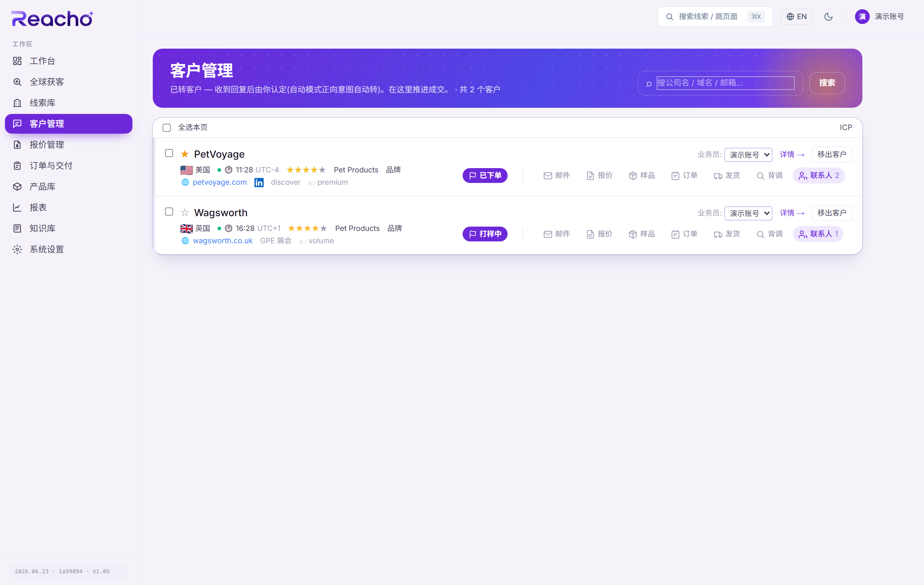This screenshot has height=585, width=924.
Task: Click the Reacho logo
Action: tap(53, 18)
